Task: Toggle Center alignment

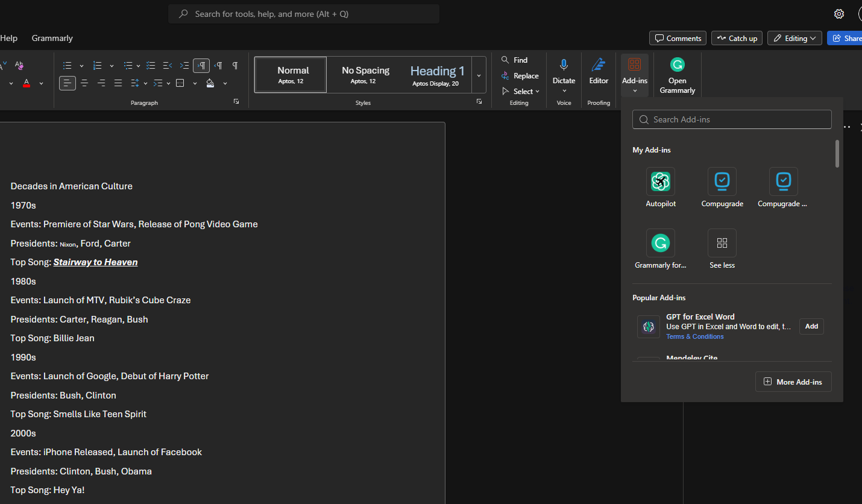Action: (84, 83)
